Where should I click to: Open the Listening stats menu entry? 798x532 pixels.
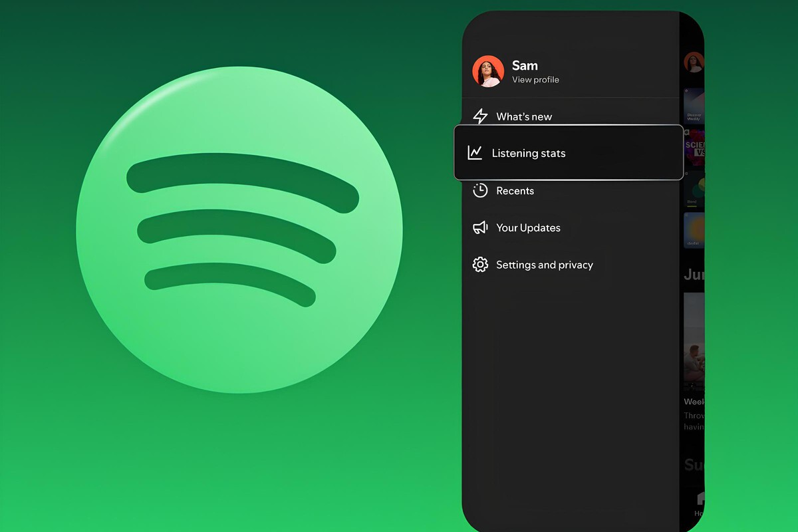529,153
